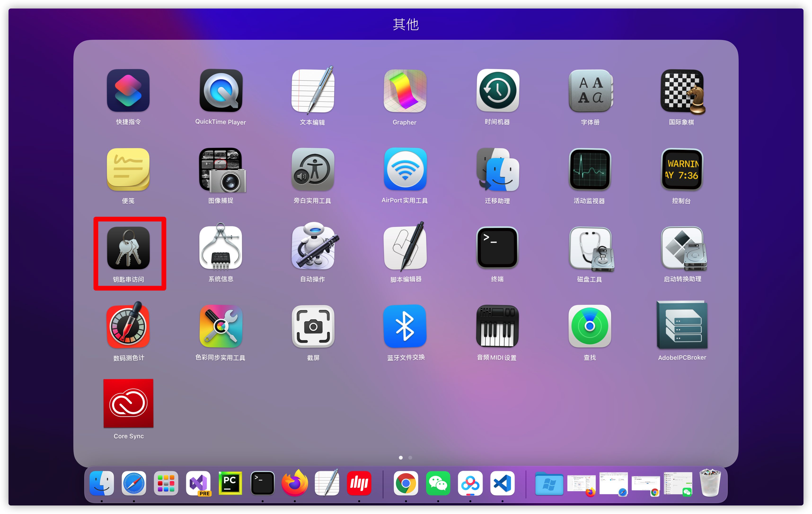Open the Grapher app
Viewport: 812px width, 514px height.
[405, 91]
